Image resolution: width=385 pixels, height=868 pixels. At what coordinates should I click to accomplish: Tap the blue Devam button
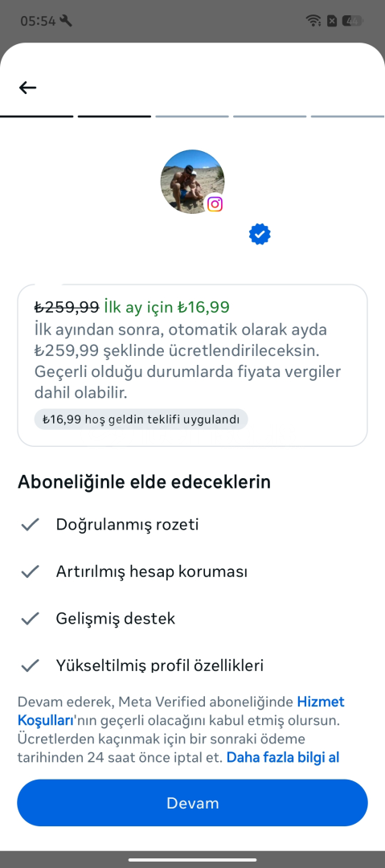[x=192, y=803]
